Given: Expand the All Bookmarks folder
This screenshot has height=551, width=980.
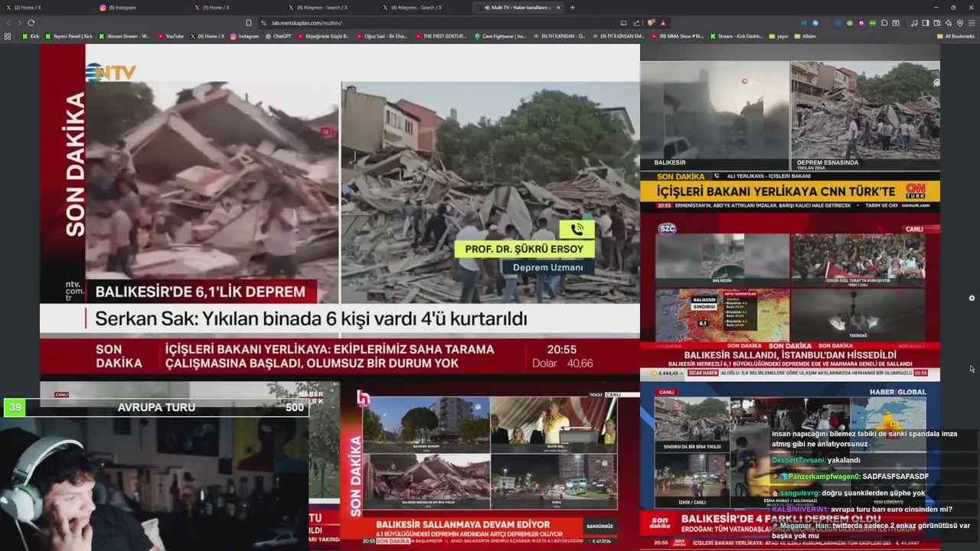Looking at the screenshot, I should [955, 36].
